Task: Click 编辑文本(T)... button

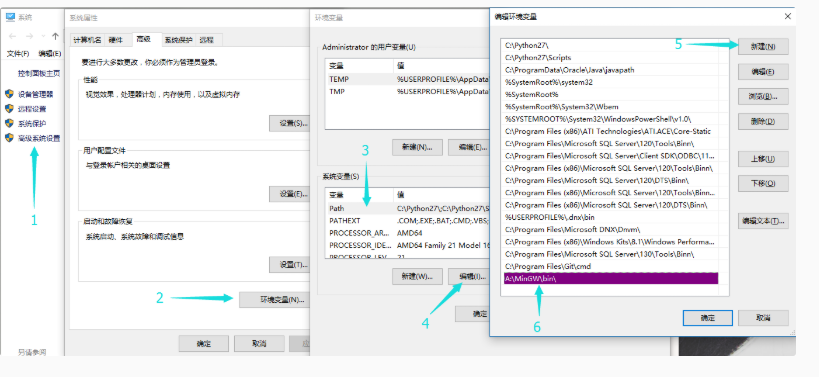Action: [x=763, y=221]
